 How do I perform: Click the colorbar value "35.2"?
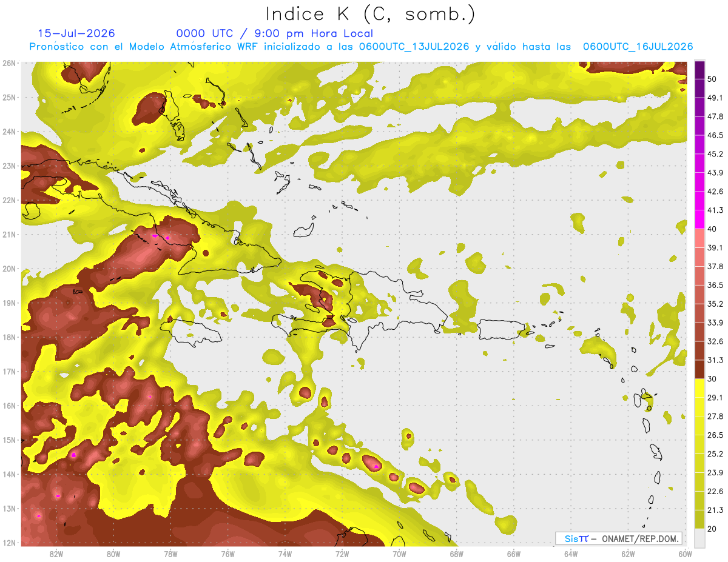715,304
